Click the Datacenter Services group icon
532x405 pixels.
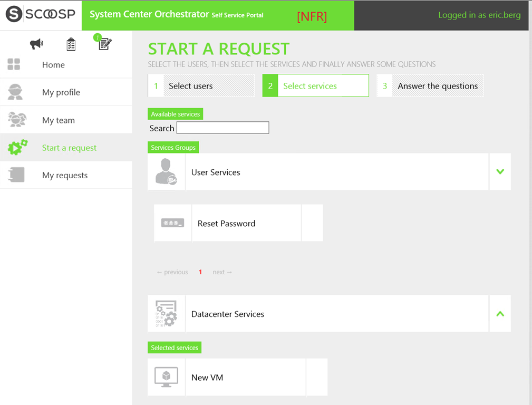(166, 314)
